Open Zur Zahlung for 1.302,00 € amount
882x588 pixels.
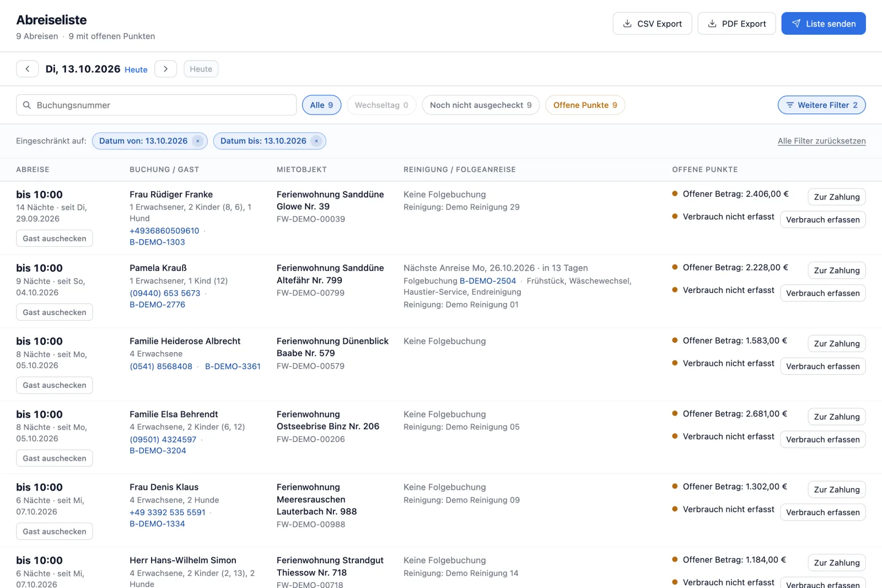pos(836,489)
